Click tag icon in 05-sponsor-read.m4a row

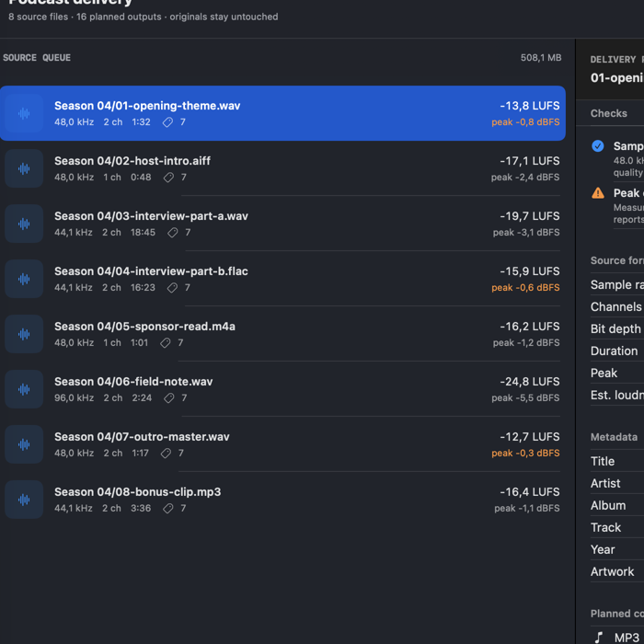tap(165, 343)
